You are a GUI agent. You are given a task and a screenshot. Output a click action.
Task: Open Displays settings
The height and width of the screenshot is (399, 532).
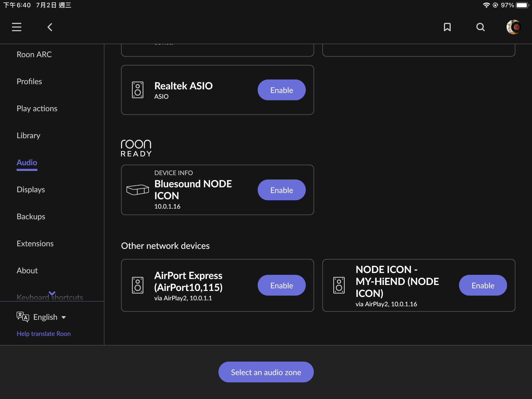31,189
